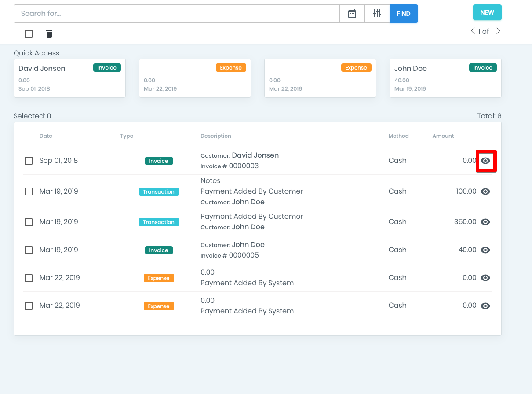This screenshot has height=394, width=532.
Task: Sort by the Amount column header
Action: (443, 136)
